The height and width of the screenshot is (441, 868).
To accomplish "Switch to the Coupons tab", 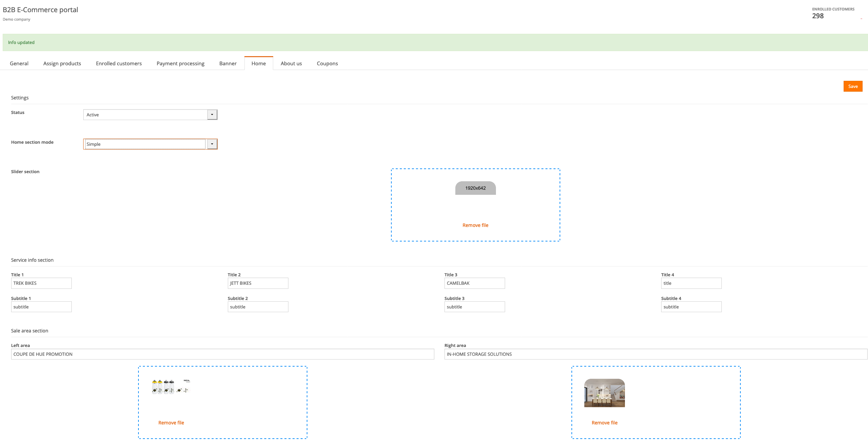I will tap(327, 64).
